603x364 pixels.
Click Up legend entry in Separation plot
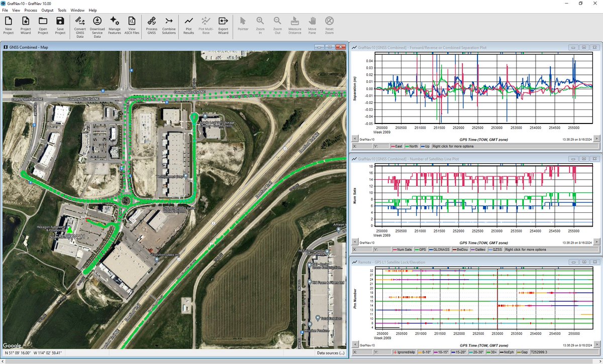pos(425,146)
